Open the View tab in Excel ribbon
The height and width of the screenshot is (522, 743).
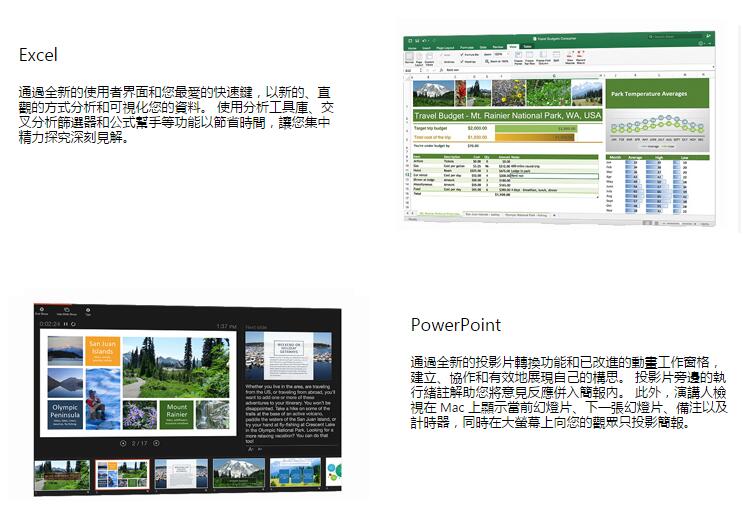point(513,47)
